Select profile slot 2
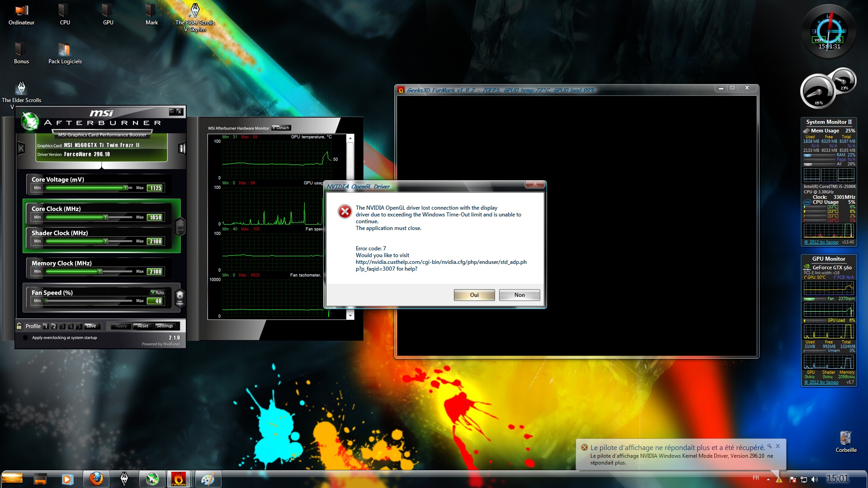Image resolution: width=868 pixels, height=488 pixels. [54, 326]
